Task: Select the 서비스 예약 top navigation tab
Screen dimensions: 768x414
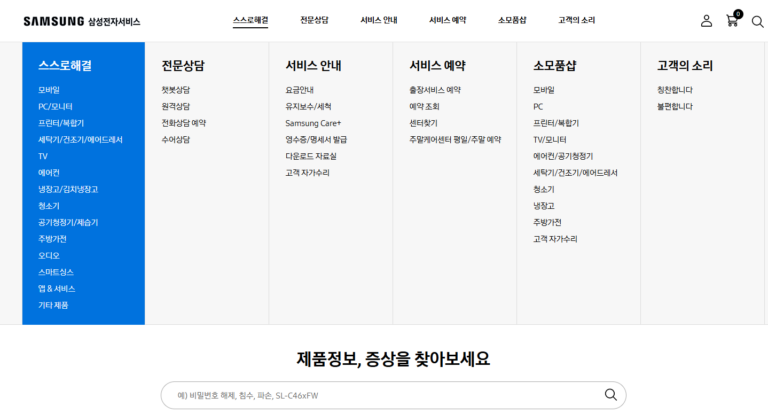Action: tap(448, 20)
